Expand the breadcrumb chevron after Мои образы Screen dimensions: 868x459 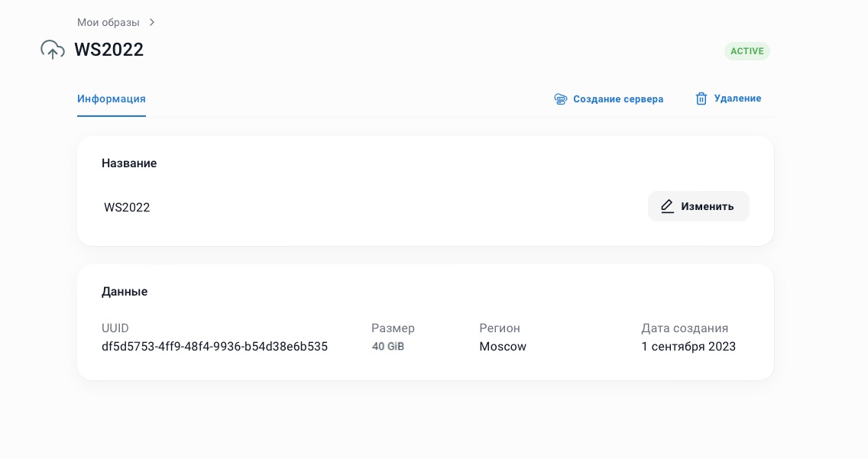152,22
